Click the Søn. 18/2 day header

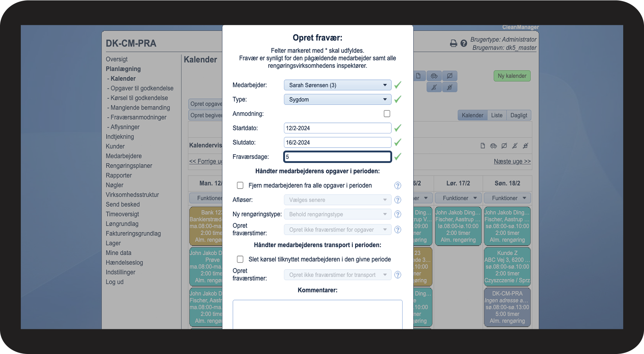coord(507,183)
